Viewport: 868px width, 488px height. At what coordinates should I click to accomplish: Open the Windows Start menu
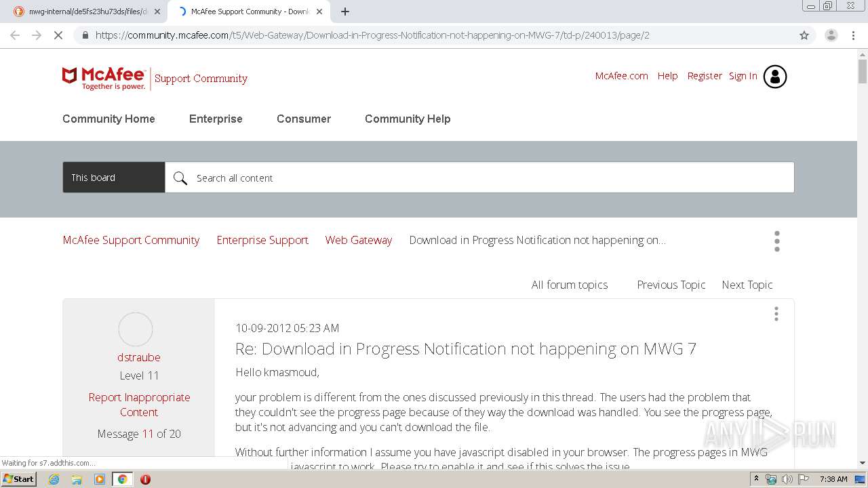tap(19, 479)
